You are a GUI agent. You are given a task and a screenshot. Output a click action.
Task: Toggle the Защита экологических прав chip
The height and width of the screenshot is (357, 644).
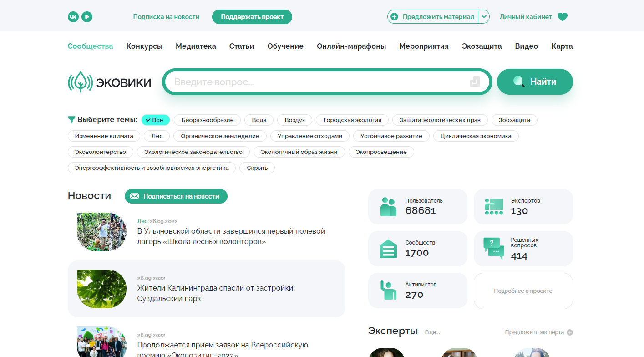point(440,120)
